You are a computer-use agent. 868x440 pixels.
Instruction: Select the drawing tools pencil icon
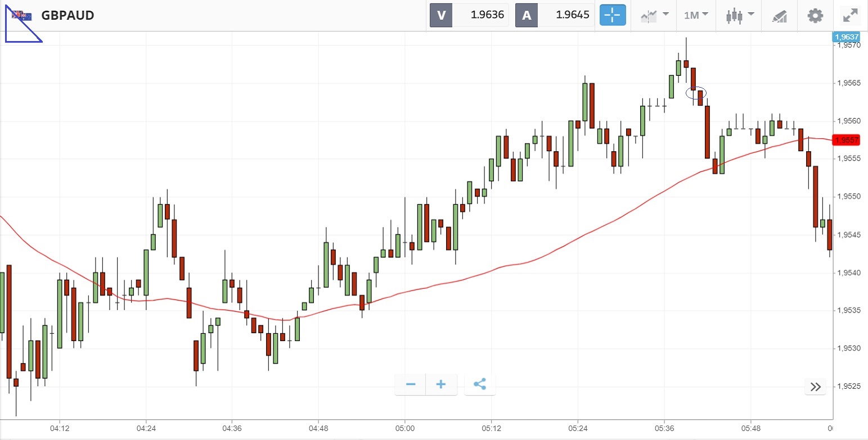(779, 16)
